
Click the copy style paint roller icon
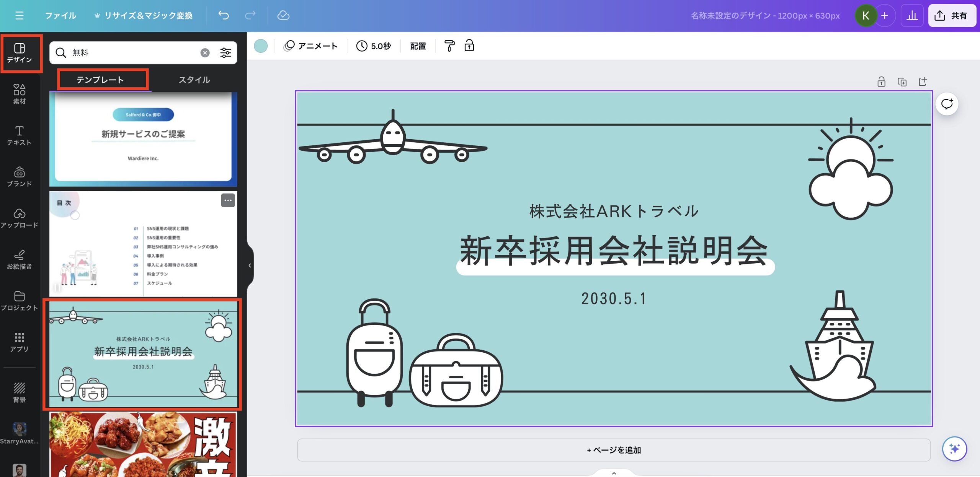[x=449, y=46]
